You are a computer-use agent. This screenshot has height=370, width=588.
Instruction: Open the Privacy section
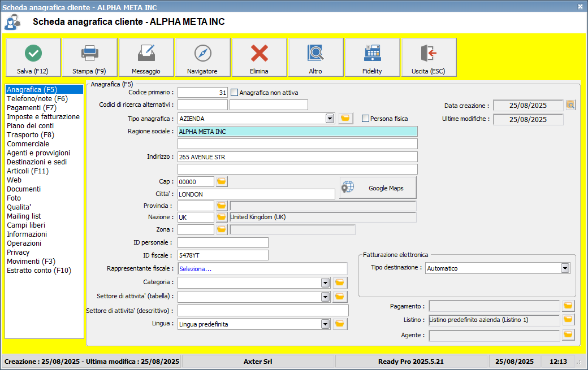point(44,252)
